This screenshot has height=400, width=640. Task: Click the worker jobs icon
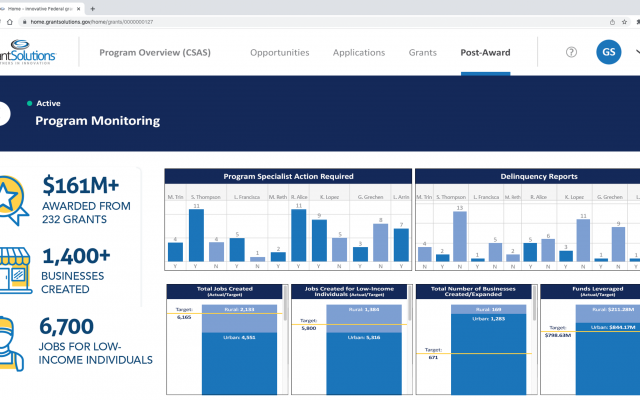(x=12, y=342)
